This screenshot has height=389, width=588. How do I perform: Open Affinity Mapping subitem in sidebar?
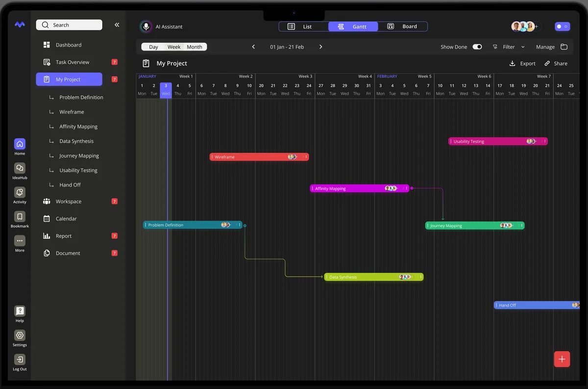click(x=78, y=127)
